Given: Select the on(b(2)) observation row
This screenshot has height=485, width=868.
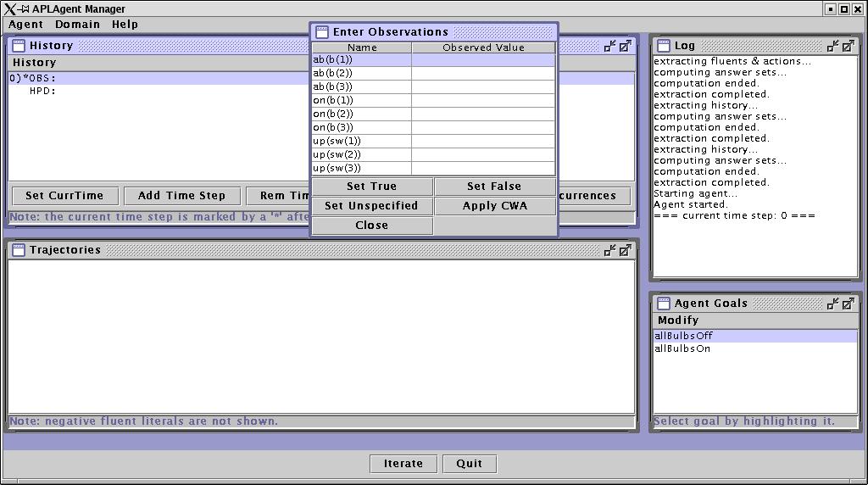Looking at the screenshot, I should click(361, 114).
